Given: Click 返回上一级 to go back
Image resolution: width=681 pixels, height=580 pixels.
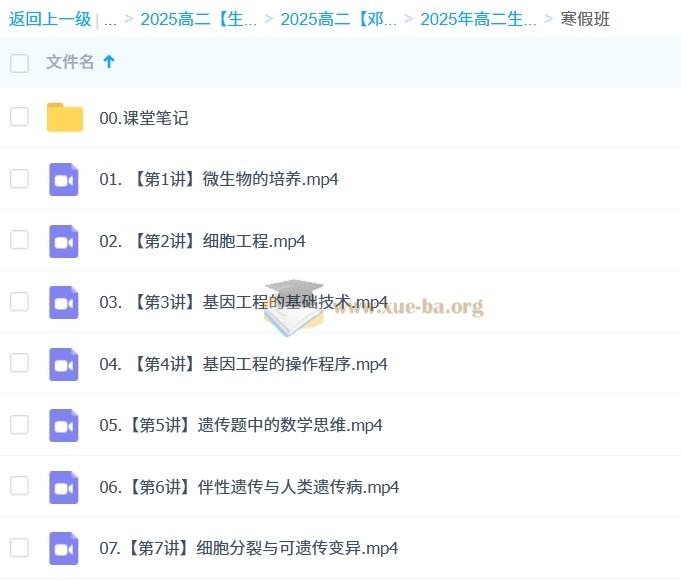Looking at the screenshot, I should click(50, 19).
